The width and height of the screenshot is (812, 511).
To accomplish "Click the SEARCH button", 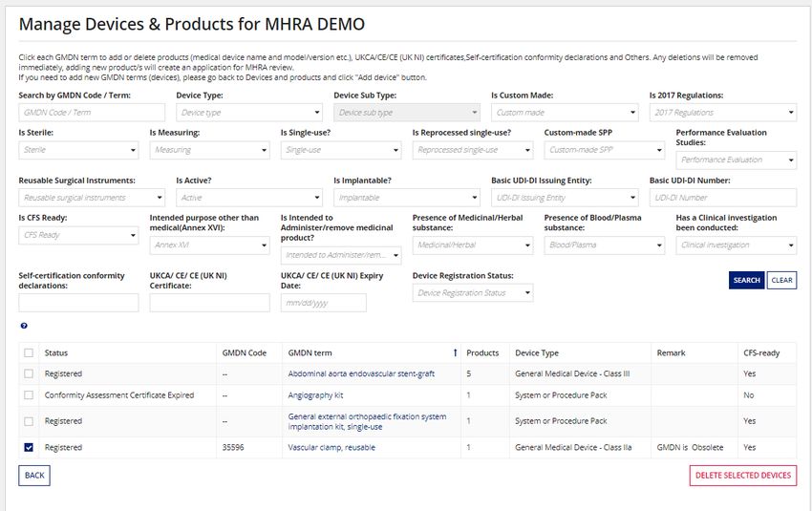I will (x=746, y=280).
